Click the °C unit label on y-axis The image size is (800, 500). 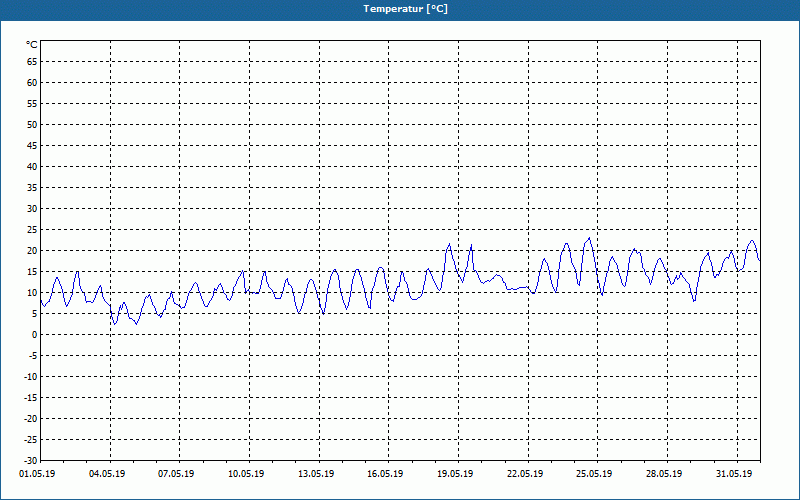coord(32,45)
